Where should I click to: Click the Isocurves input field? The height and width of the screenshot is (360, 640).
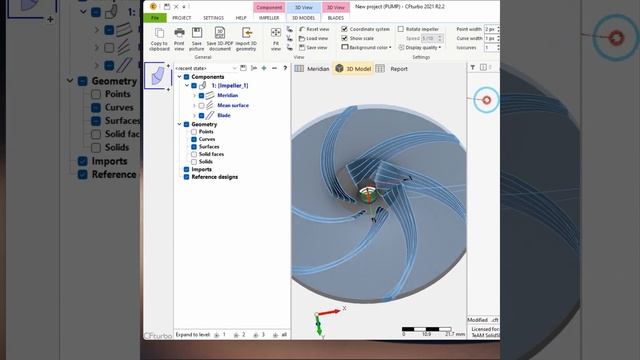(492, 48)
